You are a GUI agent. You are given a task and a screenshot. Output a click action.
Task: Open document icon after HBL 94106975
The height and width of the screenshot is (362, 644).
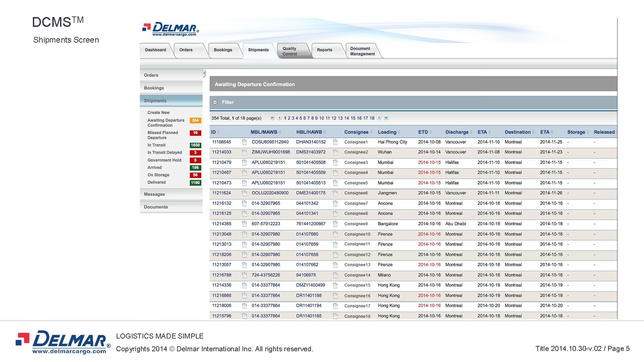pos(335,275)
